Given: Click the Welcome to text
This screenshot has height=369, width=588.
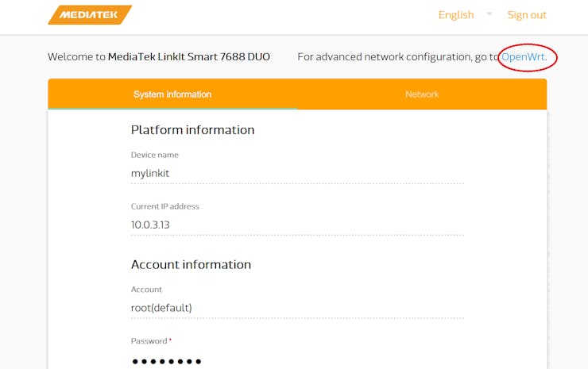Looking at the screenshot, I should (x=76, y=56).
